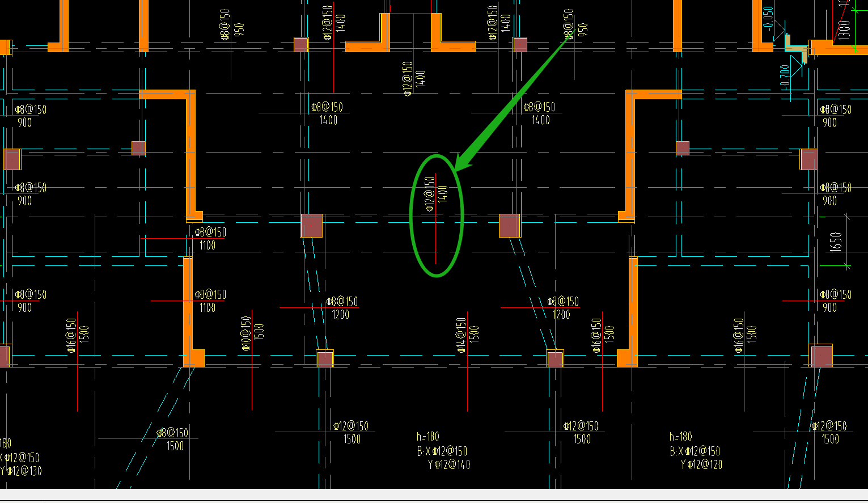Select the 1650 dimension text
Viewport: 868px width, 503px height.
[836, 242]
